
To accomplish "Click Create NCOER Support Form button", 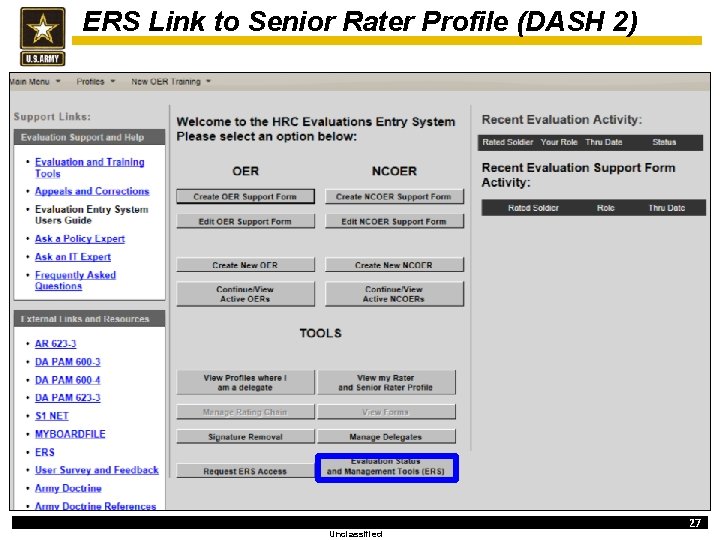I will click(x=394, y=197).
